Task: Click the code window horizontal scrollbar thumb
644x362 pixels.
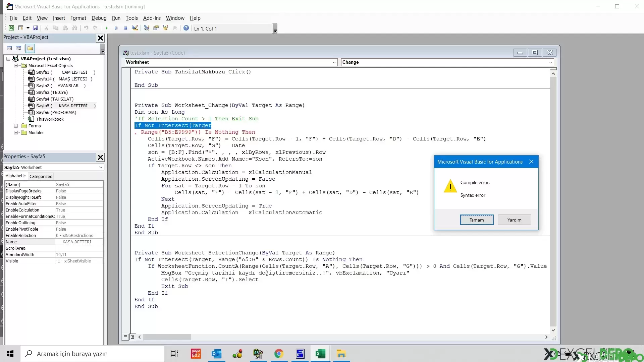Action: (167, 337)
